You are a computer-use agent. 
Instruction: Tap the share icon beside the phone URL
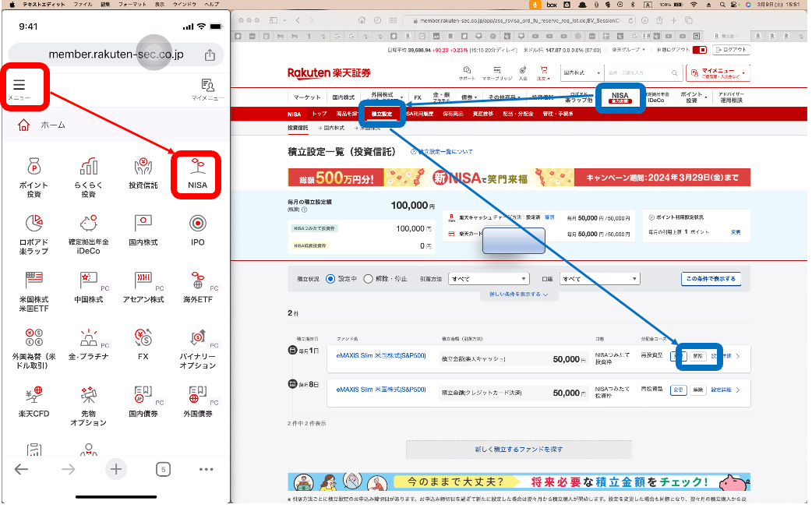210,55
